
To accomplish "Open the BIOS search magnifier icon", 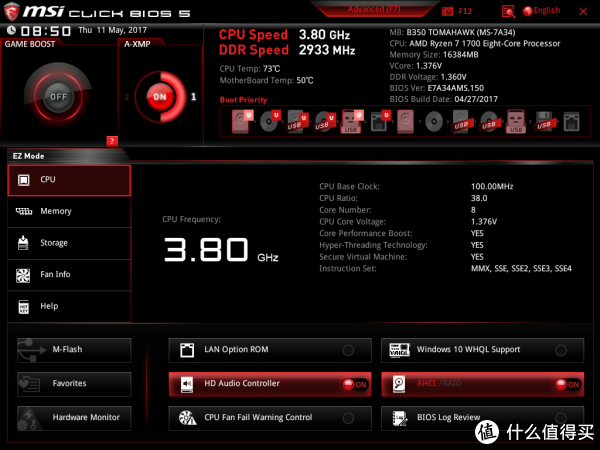I will (508, 11).
